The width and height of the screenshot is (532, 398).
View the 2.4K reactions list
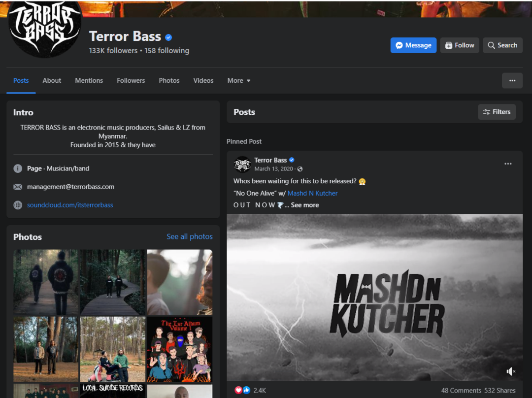click(x=260, y=391)
